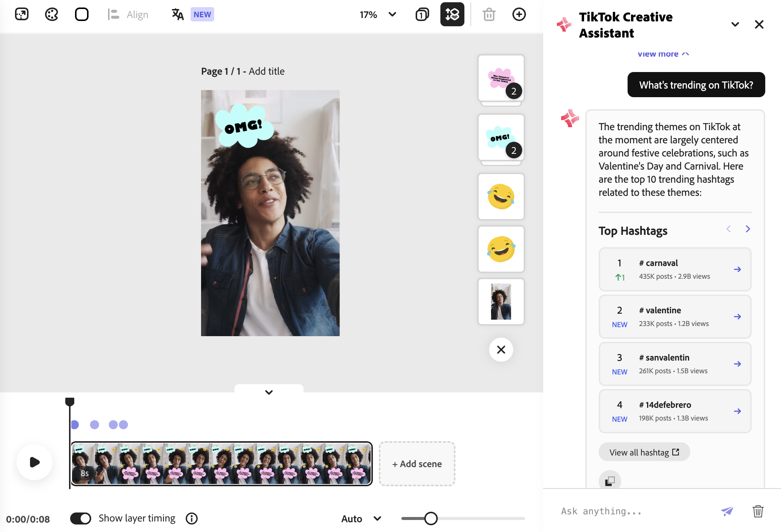This screenshot has width=781, height=532.
Task: Clear chat with the trash bin icon
Action: (x=758, y=511)
